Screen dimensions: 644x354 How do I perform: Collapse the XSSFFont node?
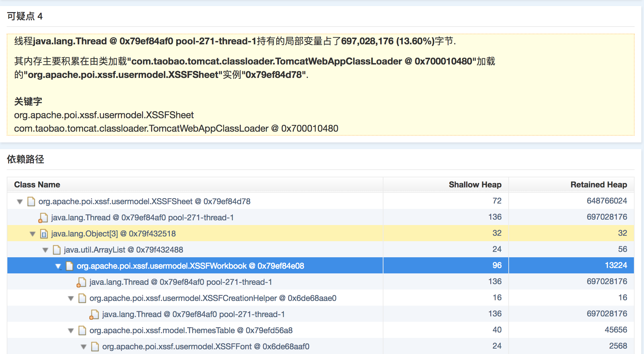(x=84, y=347)
